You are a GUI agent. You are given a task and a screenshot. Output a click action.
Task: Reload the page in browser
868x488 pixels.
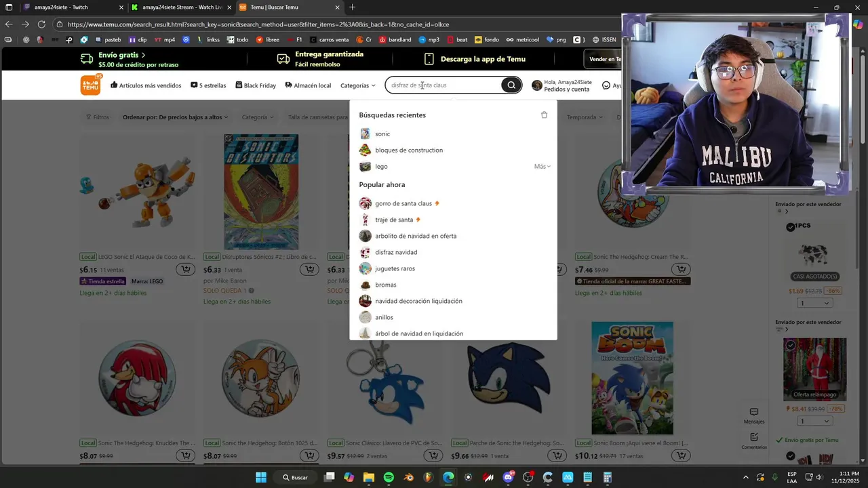pos(41,24)
